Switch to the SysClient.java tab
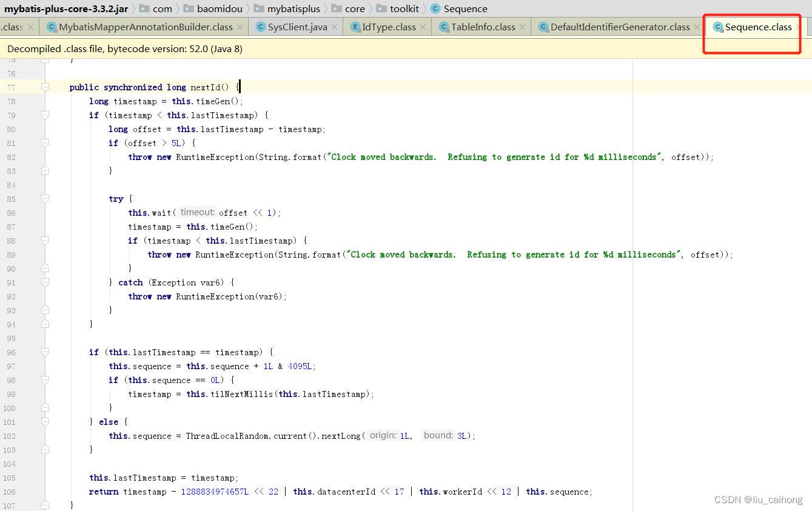Screen dimensions: 812x511 (x=297, y=27)
